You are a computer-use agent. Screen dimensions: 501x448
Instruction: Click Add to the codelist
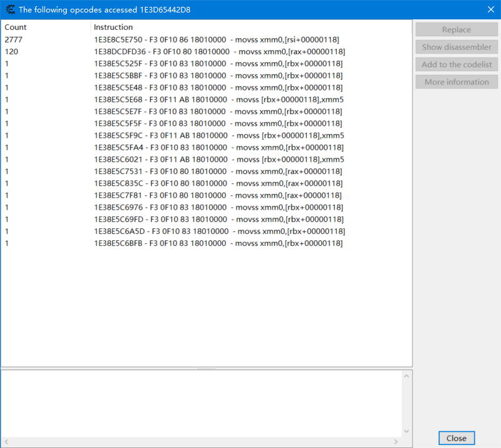tap(456, 64)
